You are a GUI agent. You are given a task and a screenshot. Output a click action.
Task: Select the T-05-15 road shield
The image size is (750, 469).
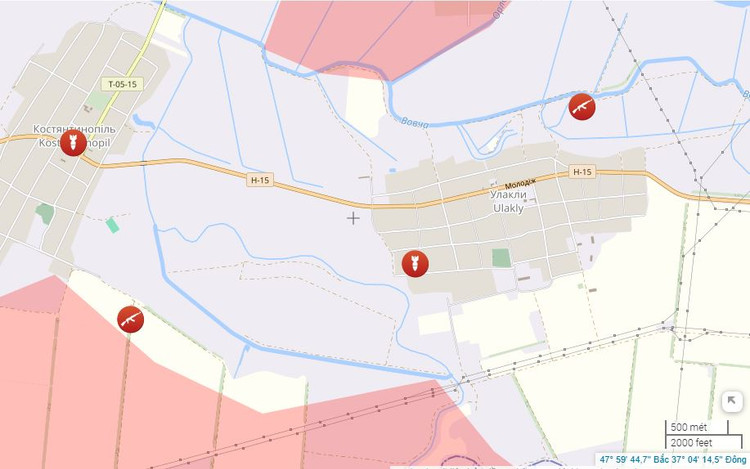122,84
